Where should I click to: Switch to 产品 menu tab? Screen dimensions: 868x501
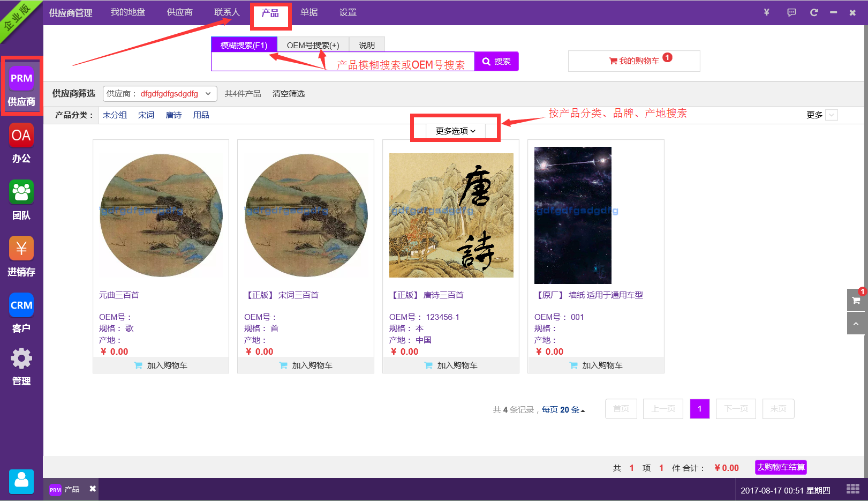270,13
